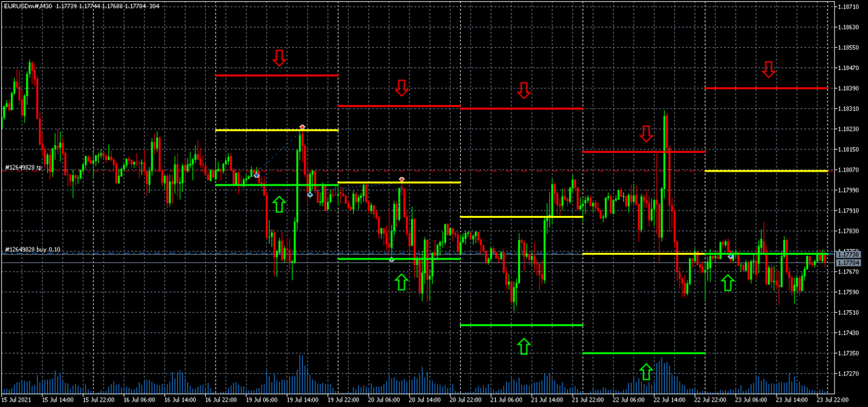The image size is (868, 407).
Task: Click the time label 19 Jul 14:00
Action: (x=302, y=400)
